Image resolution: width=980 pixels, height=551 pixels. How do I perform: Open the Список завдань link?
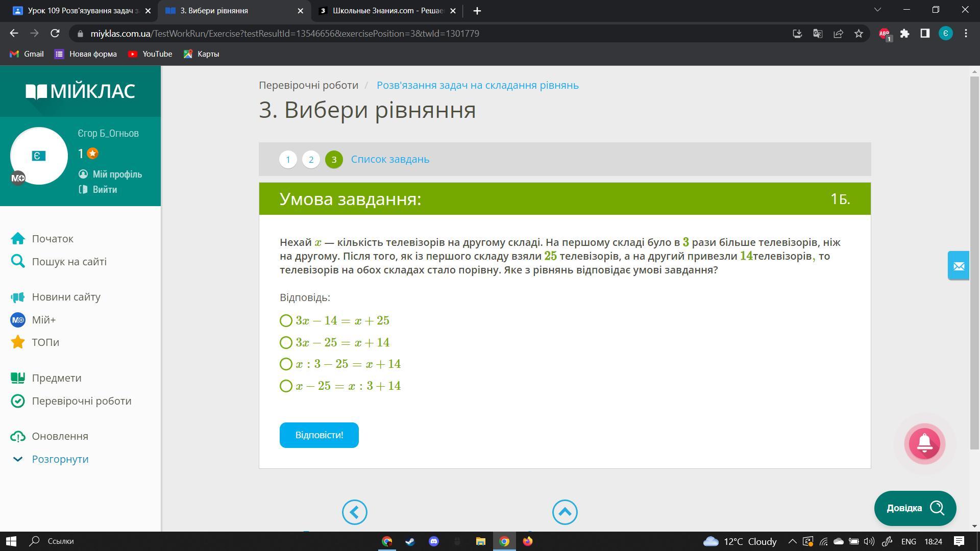coord(390,159)
